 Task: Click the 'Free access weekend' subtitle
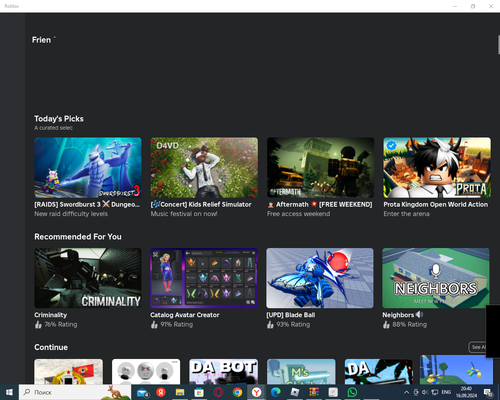298,214
